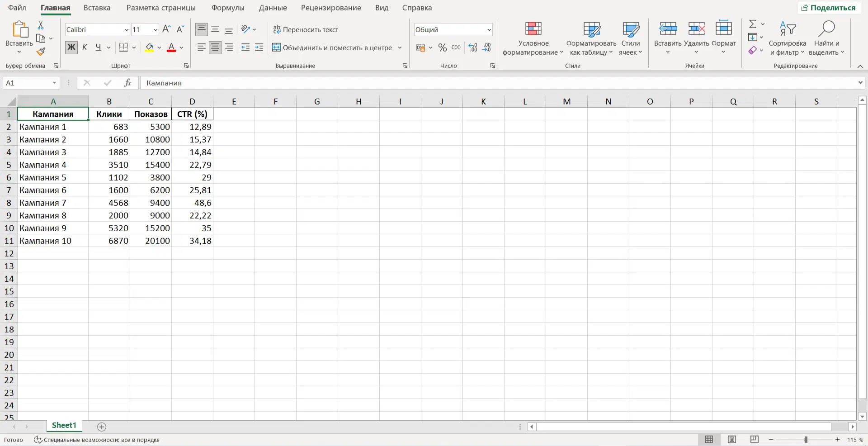Click the align left icon
This screenshot has width=868, height=446.
click(202, 47)
